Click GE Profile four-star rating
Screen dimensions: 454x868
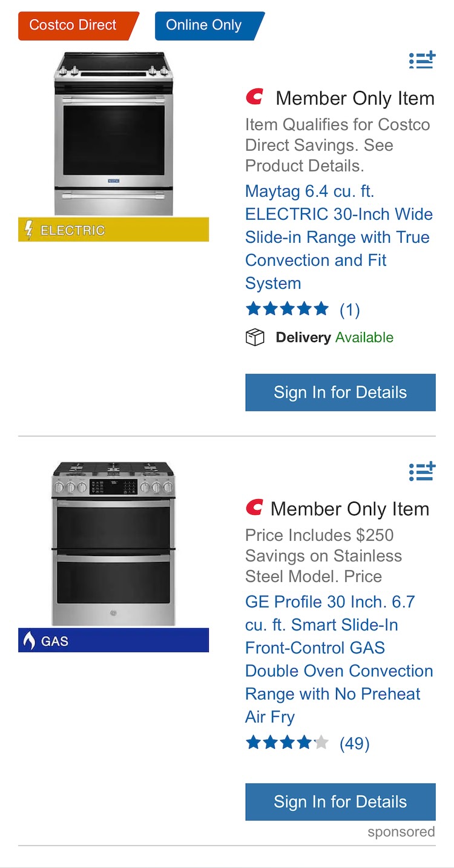287,743
